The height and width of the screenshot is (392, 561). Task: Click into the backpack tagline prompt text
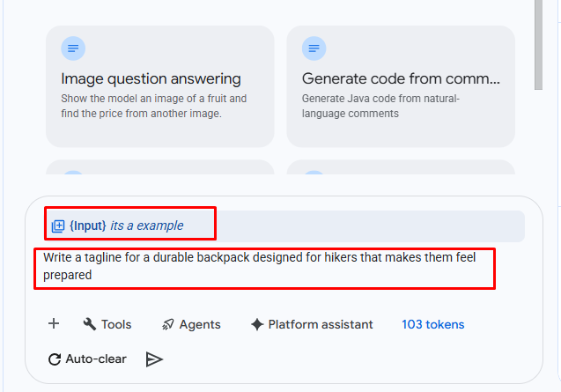click(260, 266)
